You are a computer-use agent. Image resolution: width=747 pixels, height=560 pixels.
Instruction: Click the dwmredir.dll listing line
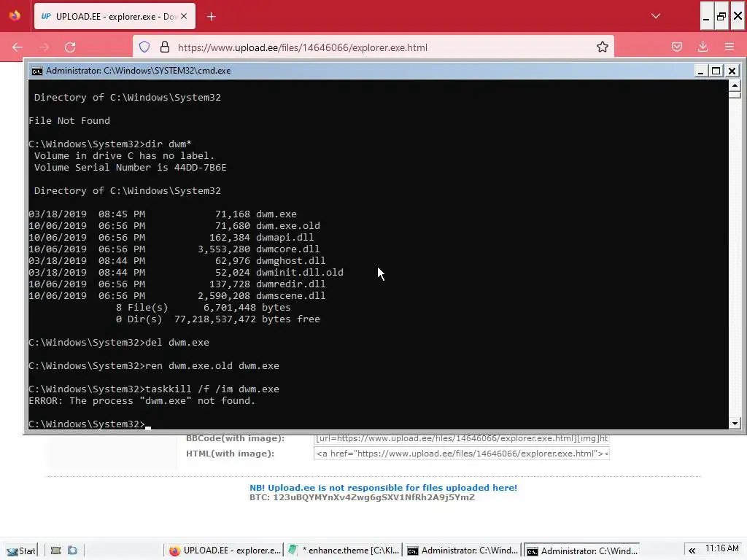tap(177, 284)
